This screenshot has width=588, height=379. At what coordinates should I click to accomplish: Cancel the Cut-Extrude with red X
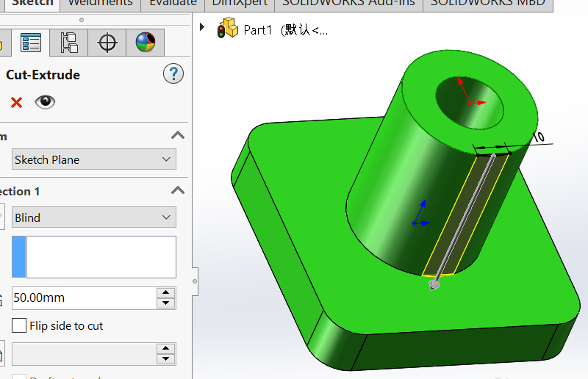pyautogui.click(x=16, y=102)
